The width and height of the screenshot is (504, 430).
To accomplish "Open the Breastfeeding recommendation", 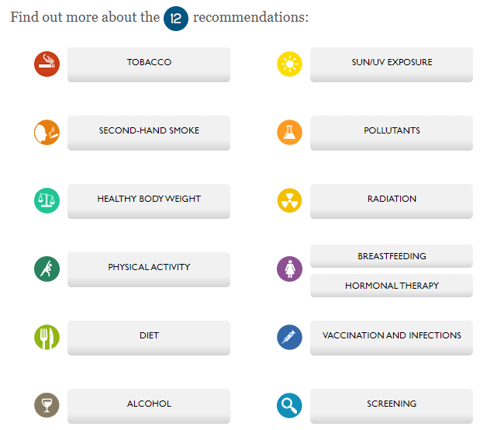I will pos(392,256).
